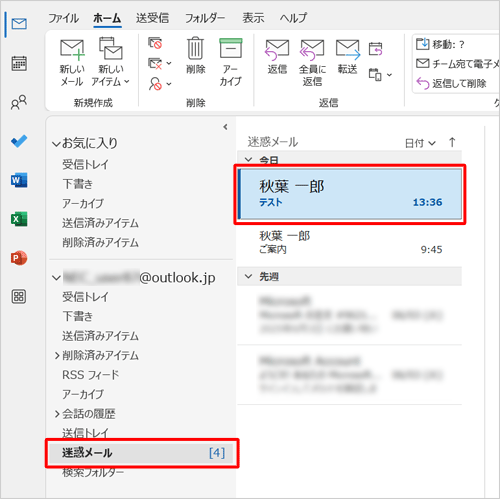The width and height of the screenshot is (500, 499).
Task: Open the Junk dropdown arrow
Action: [169, 84]
